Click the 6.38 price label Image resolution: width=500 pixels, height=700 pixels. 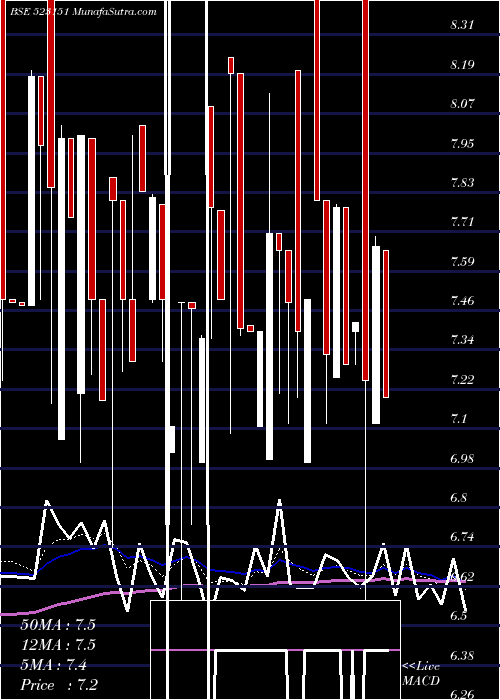(462, 656)
